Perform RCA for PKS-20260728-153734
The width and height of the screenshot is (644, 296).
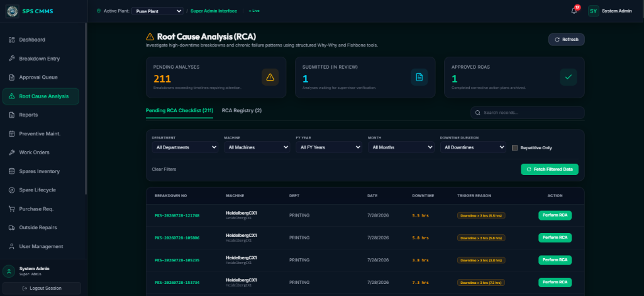pyautogui.click(x=555, y=282)
